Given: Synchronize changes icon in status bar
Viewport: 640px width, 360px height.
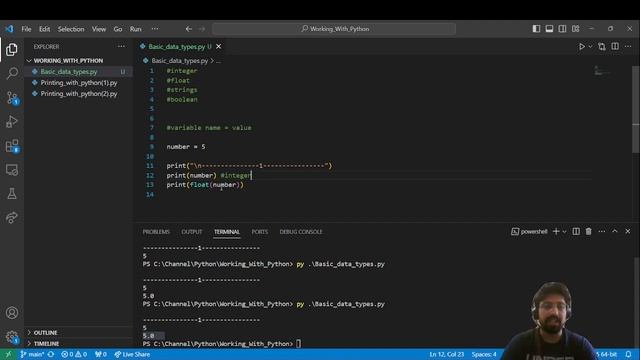Looking at the screenshot, I should click(51, 354).
